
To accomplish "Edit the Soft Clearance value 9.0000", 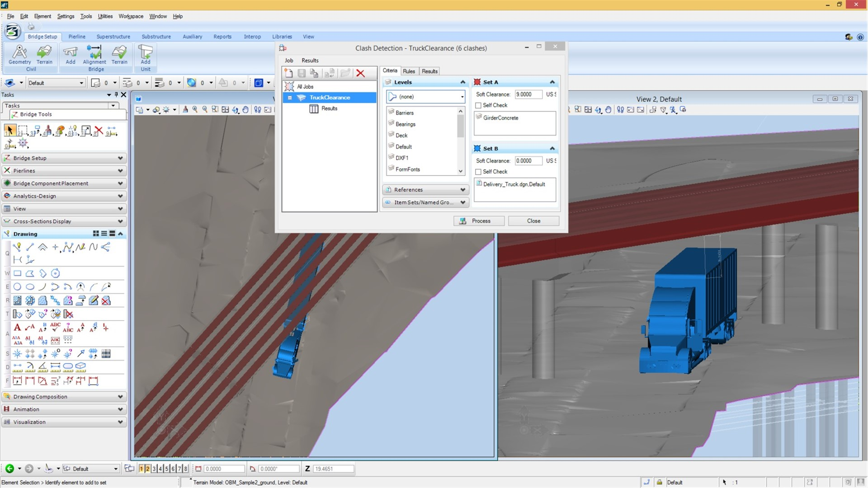I will click(x=527, y=94).
